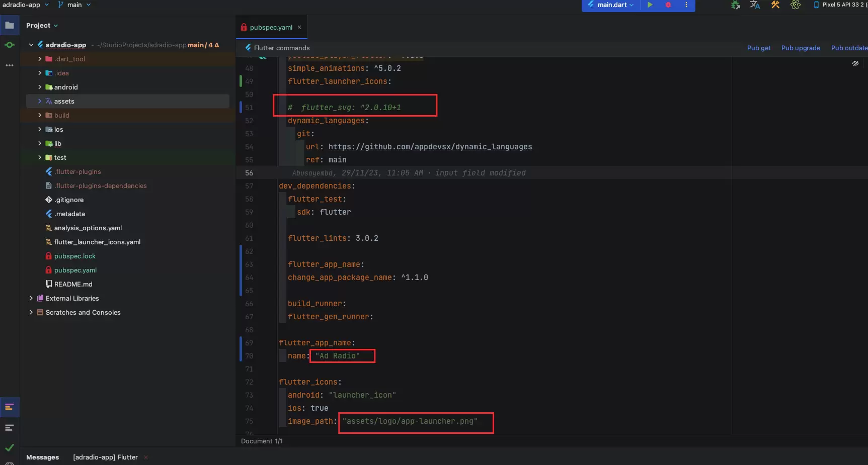
Task: Select .flutter-plugins file
Action: click(x=78, y=171)
